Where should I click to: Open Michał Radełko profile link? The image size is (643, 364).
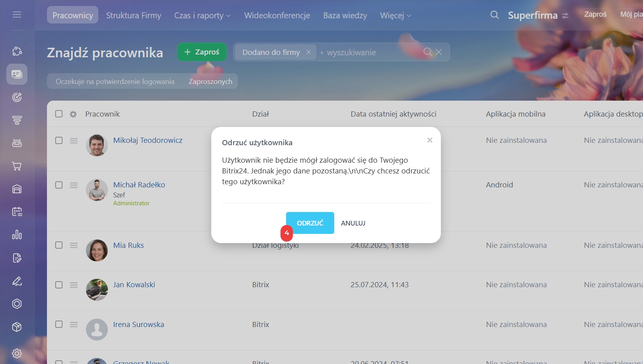[x=139, y=185]
